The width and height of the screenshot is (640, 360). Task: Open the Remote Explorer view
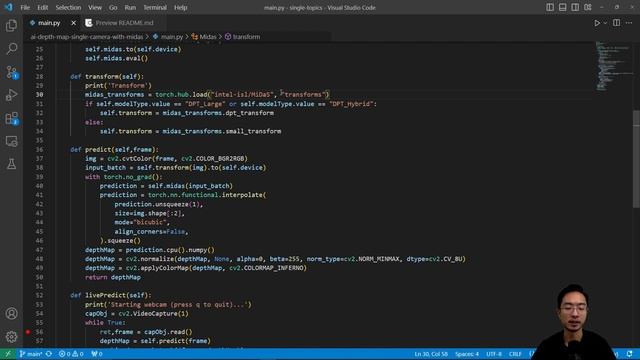coord(11,141)
